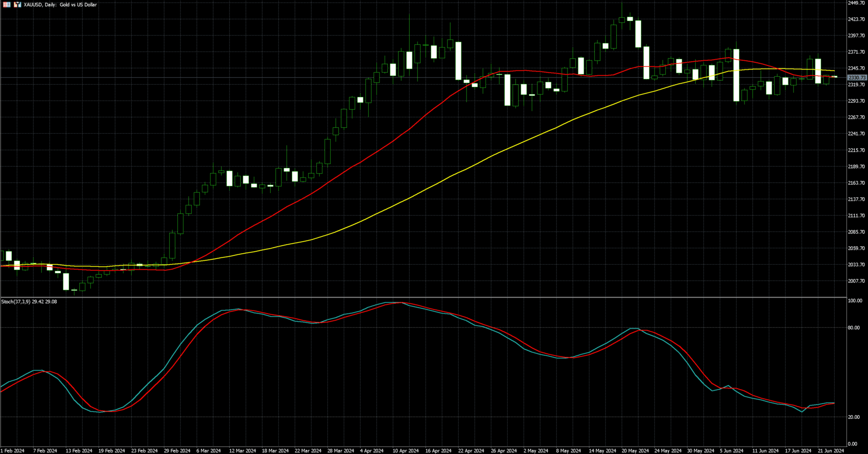Select the 0.00 stochastic scale label

(852, 444)
